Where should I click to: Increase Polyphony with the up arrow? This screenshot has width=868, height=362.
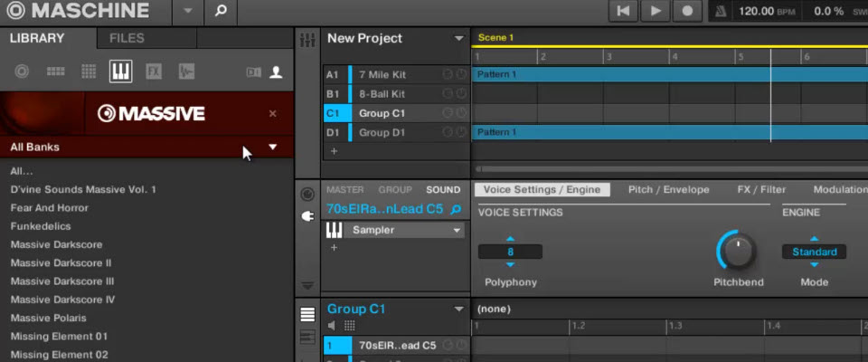[510, 239]
